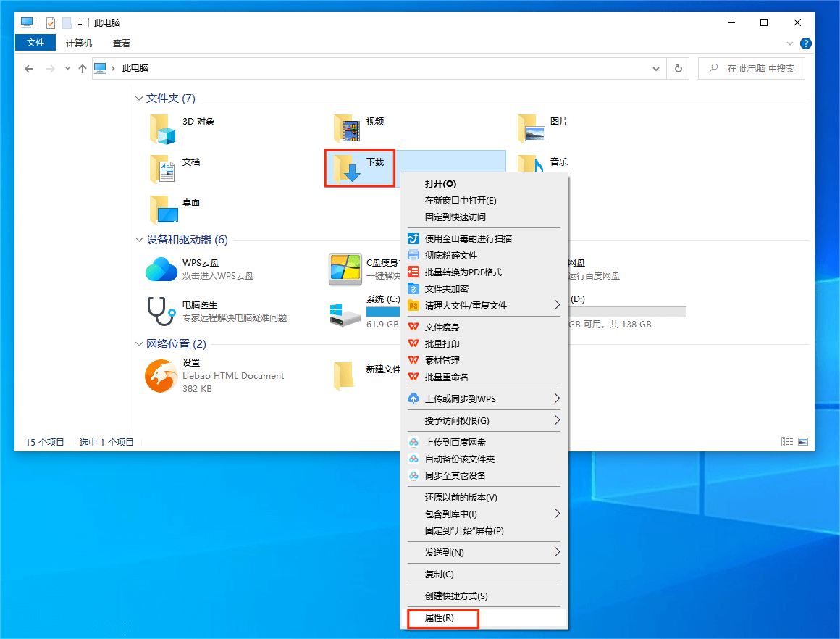Open the quick access toolbar dropdown
840x639 pixels.
[80, 22]
